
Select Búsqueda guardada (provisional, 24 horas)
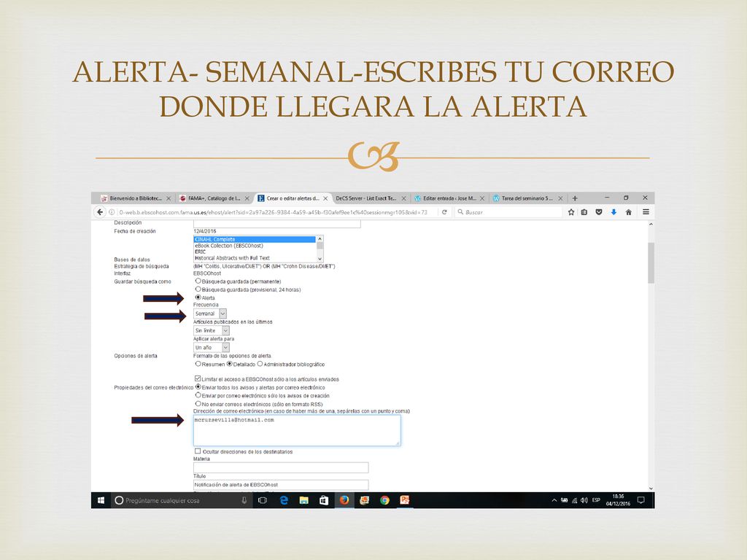tap(198, 289)
